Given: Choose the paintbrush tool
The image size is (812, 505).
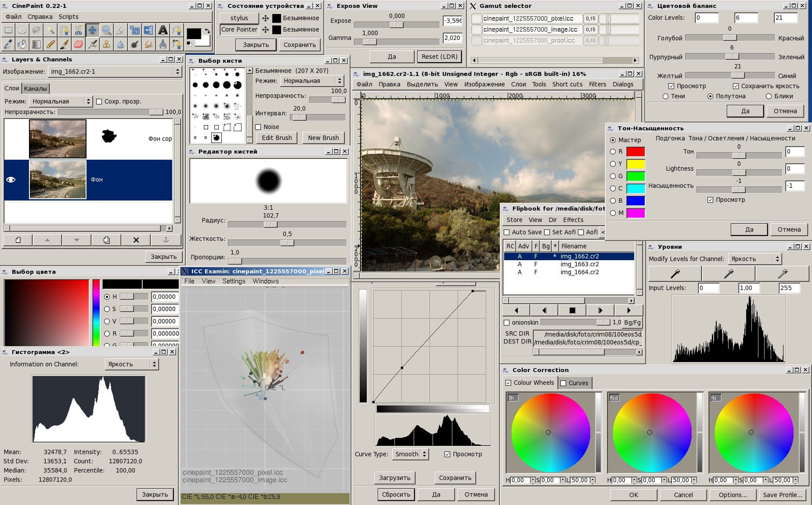Looking at the screenshot, I should 65,44.
